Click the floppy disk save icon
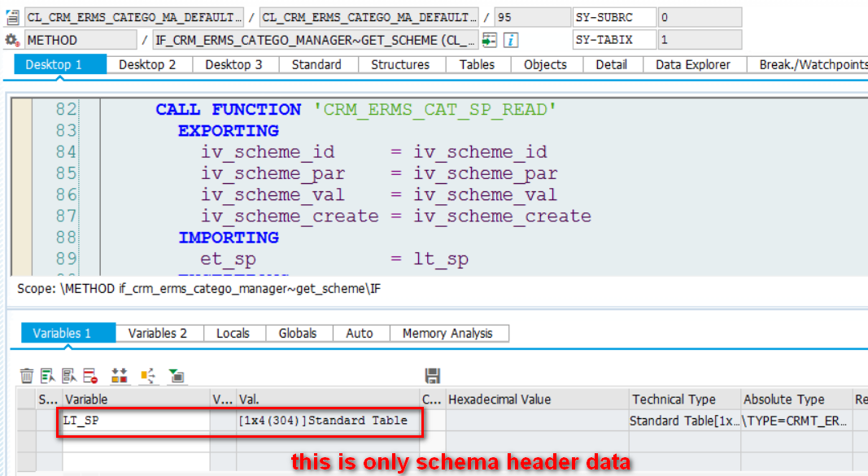 tap(432, 376)
